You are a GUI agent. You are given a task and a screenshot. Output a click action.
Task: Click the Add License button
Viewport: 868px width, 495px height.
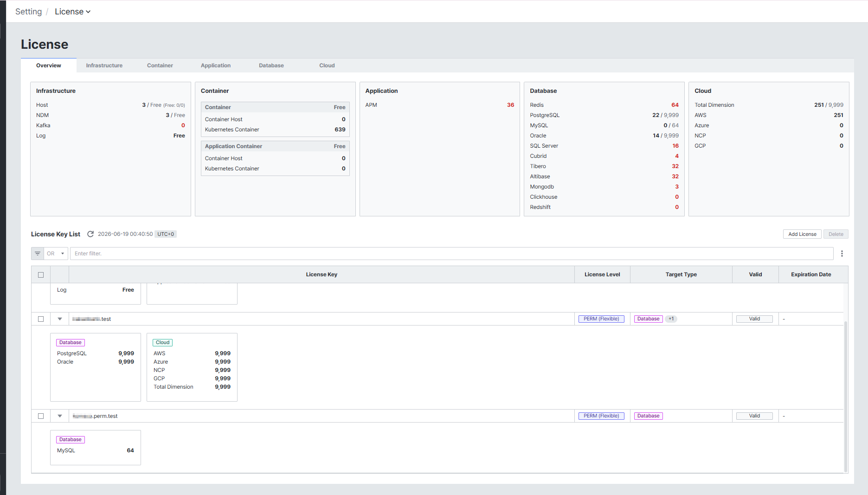click(802, 234)
